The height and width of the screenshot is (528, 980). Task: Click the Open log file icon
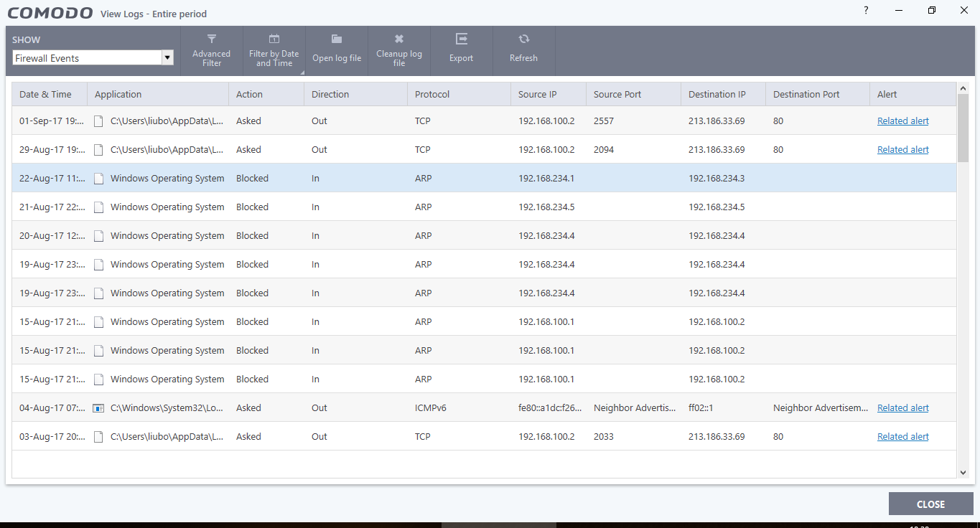pos(337,39)
